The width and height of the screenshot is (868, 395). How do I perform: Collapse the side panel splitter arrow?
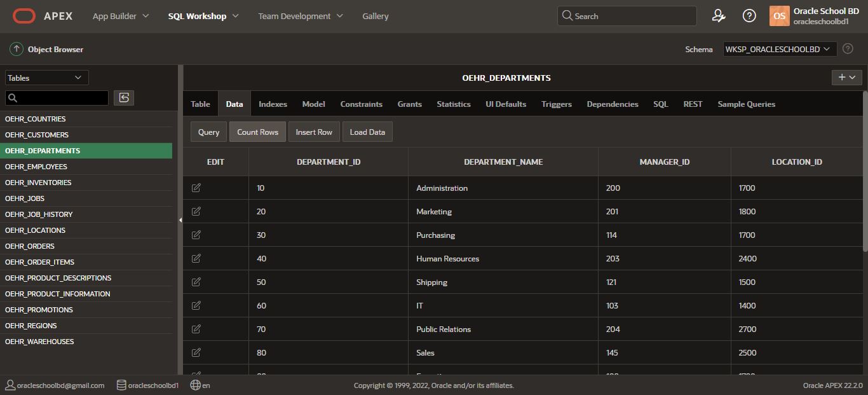tap(180, 220)
